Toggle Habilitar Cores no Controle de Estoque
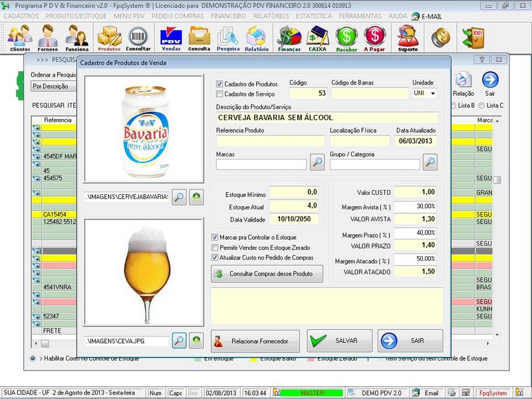Viewport: 532px width, 399px height. click(33, 358)
